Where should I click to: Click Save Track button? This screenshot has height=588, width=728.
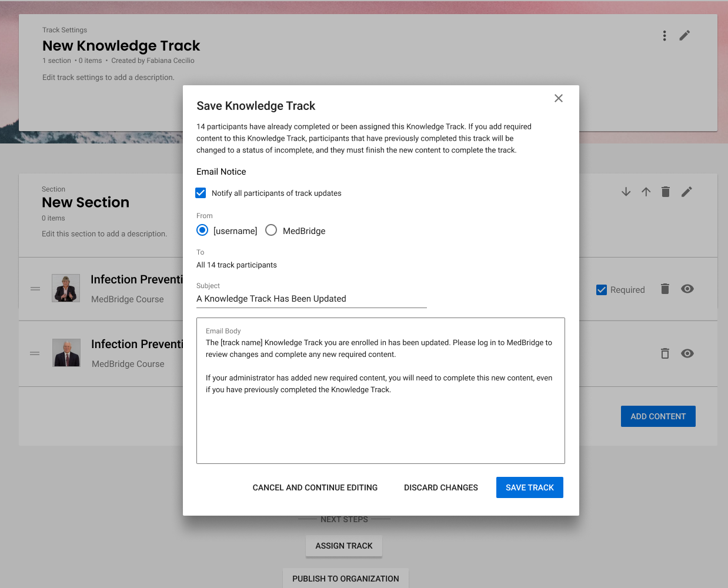530,487
